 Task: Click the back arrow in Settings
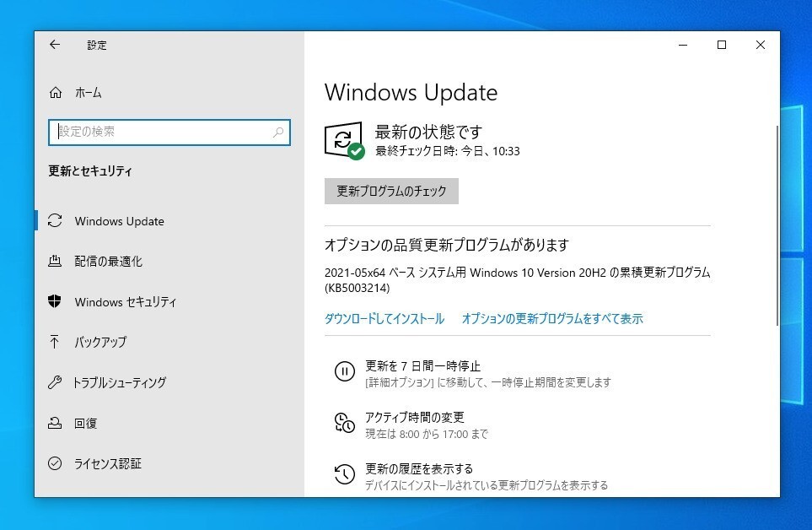pos(55,45)
